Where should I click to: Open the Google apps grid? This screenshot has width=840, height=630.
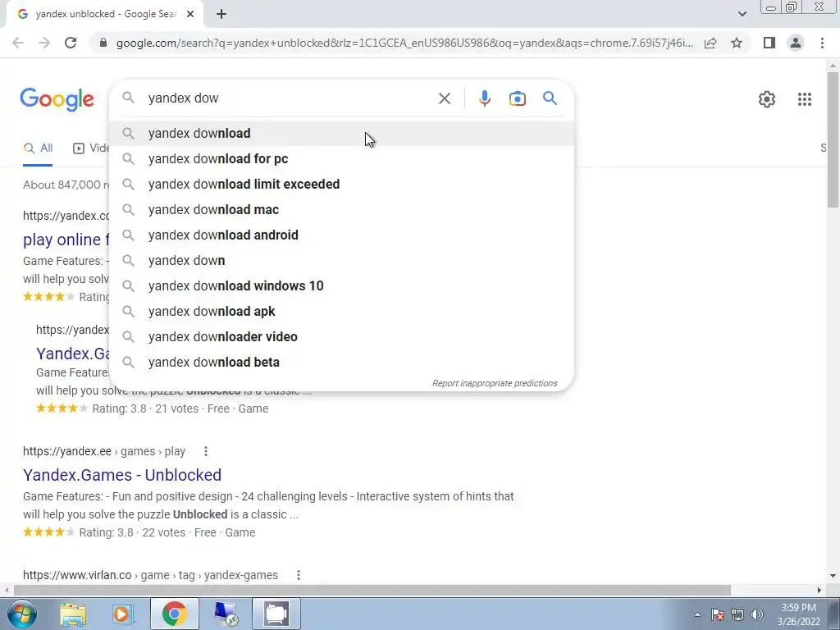pyautogui.click(x=804, y=99)
